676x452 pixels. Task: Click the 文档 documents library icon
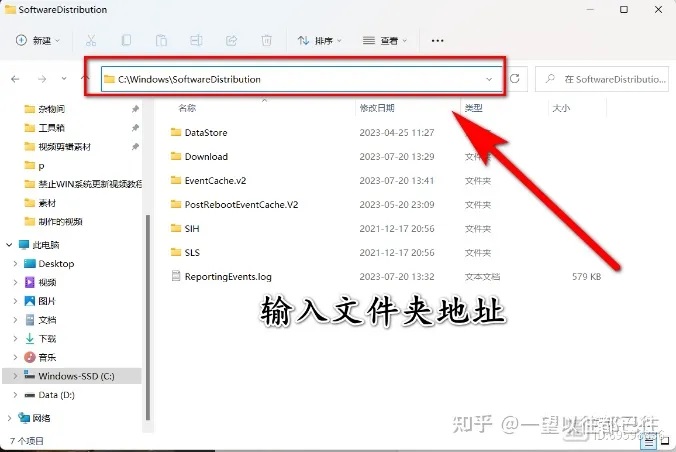click(29, 320)
